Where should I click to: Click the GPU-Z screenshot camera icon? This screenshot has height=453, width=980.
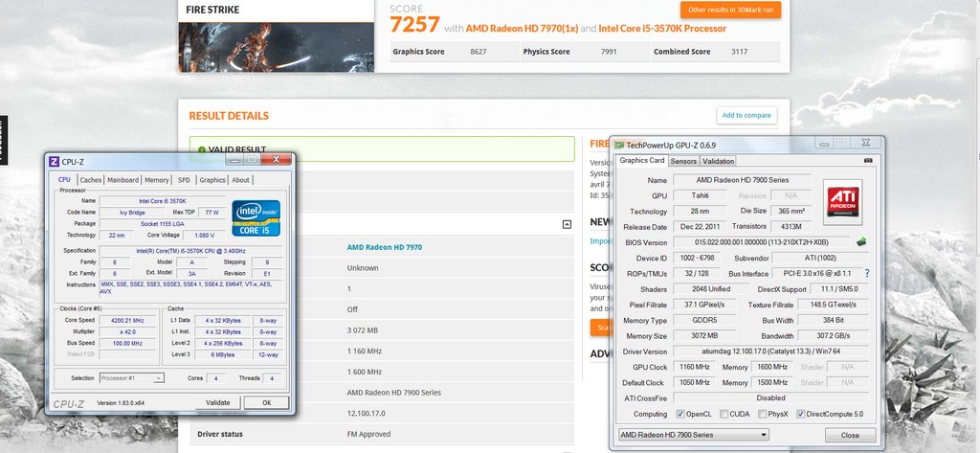(868, 161)
